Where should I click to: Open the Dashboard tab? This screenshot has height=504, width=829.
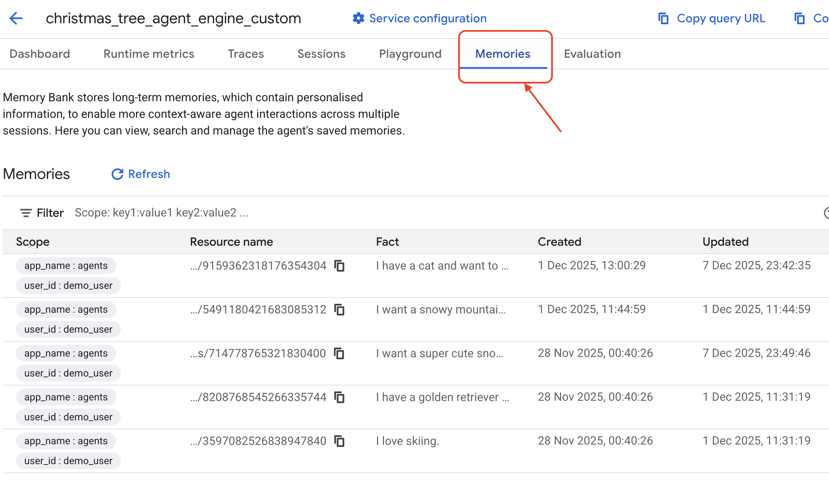point(40,54)
